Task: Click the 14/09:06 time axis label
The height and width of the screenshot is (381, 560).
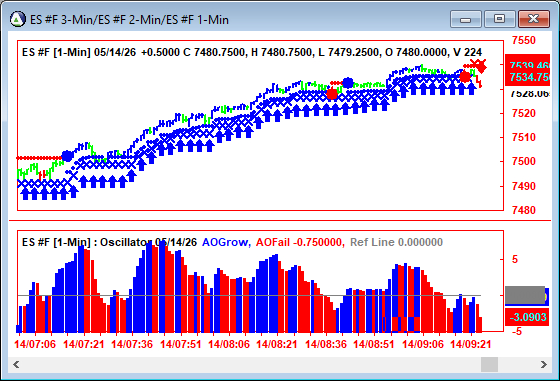Action: (x=422, y=344)
